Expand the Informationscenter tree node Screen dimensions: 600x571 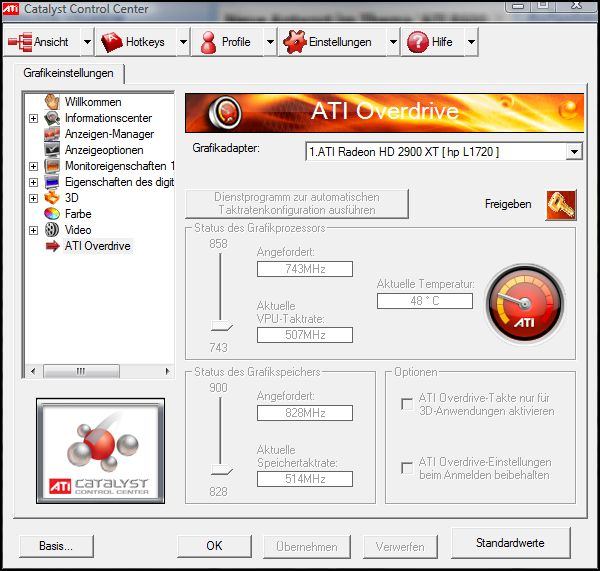click(x=34, y=118)
